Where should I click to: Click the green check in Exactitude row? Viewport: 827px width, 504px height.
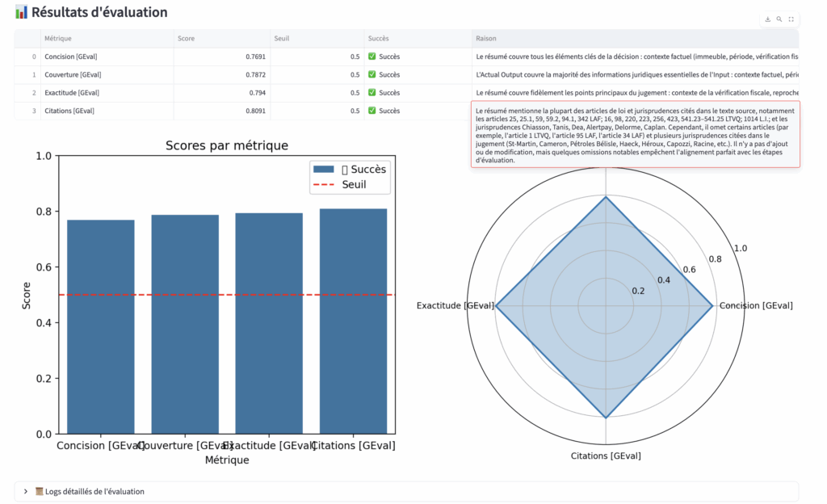click(372, 93)
